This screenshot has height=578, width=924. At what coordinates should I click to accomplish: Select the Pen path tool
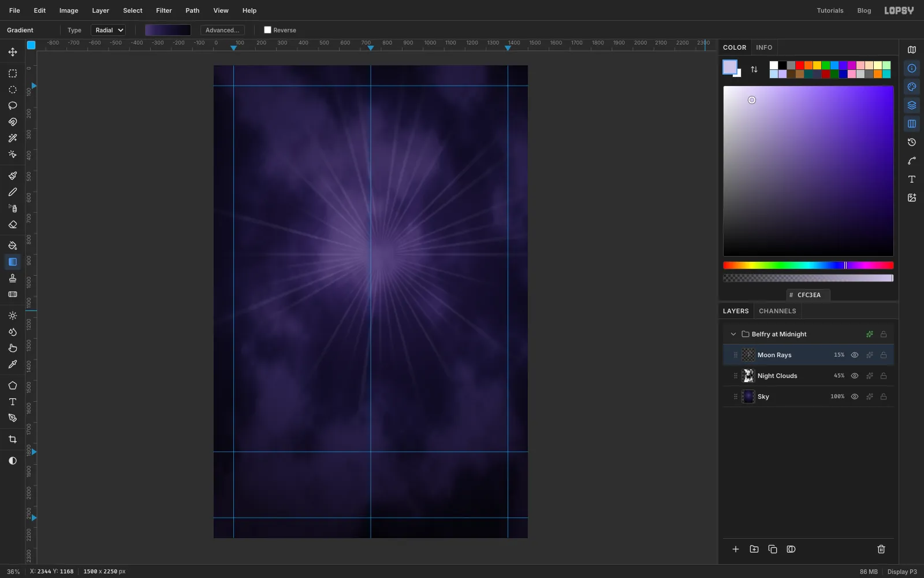click(x=13, y=418)
